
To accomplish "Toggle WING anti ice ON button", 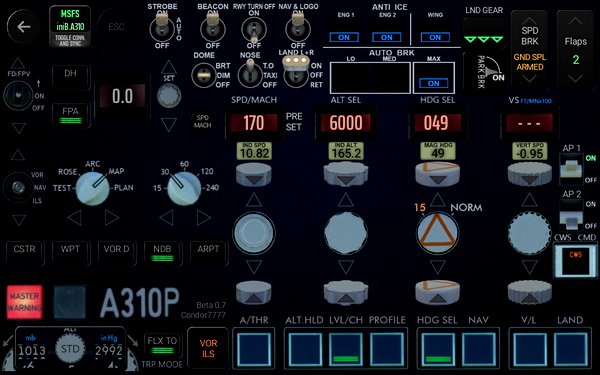I will (435, 38).
